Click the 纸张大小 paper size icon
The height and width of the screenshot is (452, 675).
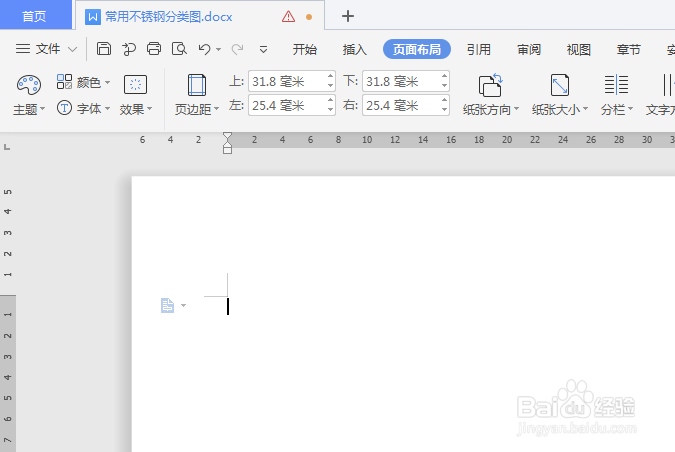pos(560,85)
